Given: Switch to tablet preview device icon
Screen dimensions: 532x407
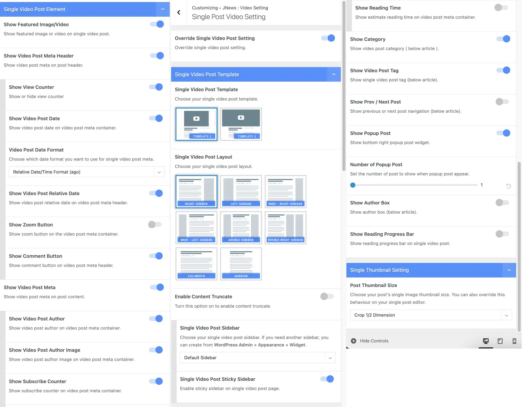Looking at the screenshot, I should pos(500,341).
